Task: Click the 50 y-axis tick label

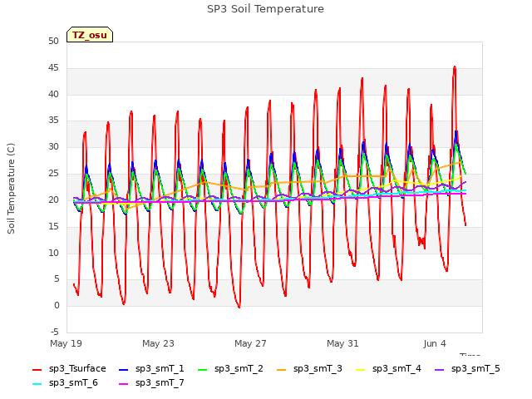Action: tap(53, 42)
